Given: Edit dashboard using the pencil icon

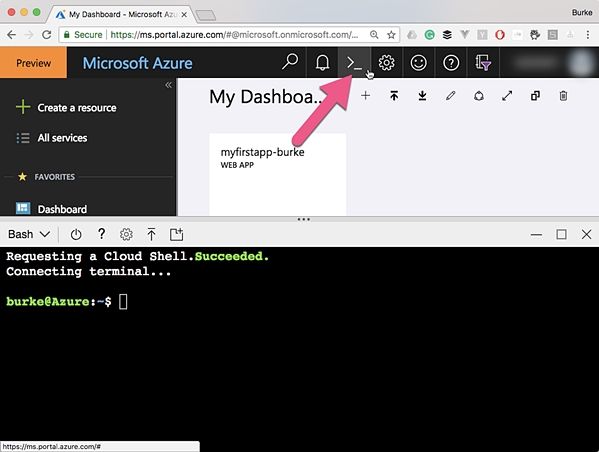Looking at the screenshot, I should coord(451,96).
